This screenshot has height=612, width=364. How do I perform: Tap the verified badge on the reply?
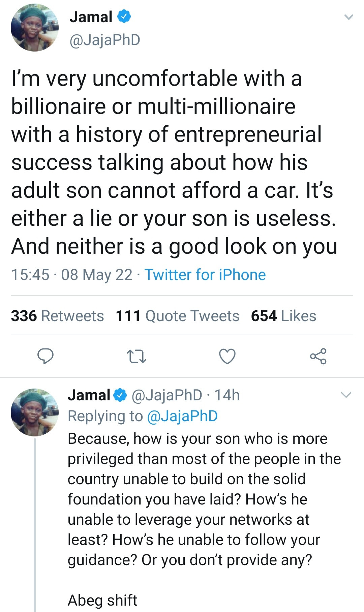tap(120, 395)
